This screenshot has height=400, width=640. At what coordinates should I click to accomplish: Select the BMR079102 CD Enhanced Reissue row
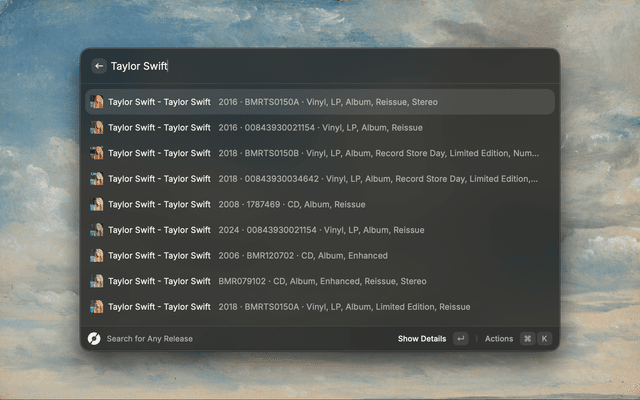(320, 281)
